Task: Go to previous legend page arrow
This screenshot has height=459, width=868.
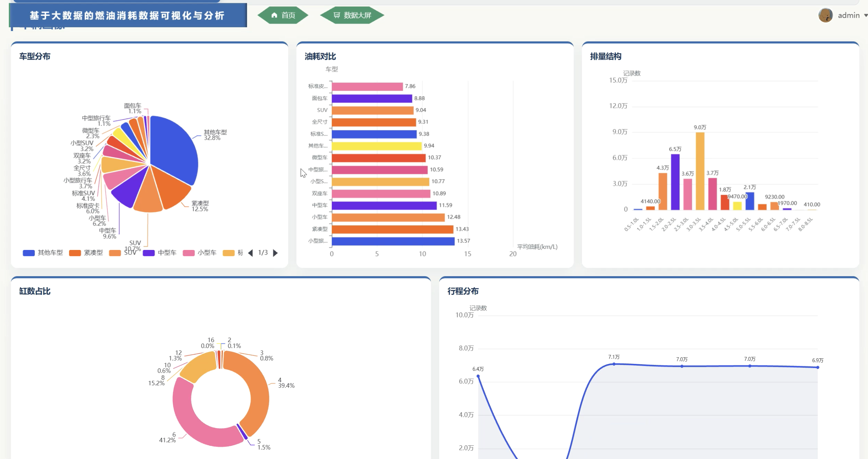Action: pyautogui.click(x=251, y=253)
